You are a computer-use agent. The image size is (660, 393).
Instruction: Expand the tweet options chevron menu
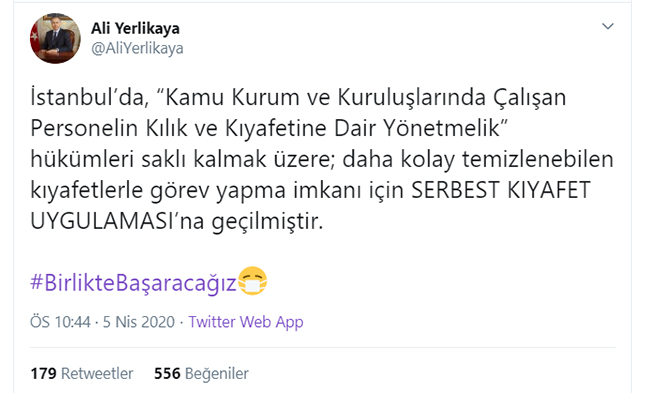[x=608, y=27]
